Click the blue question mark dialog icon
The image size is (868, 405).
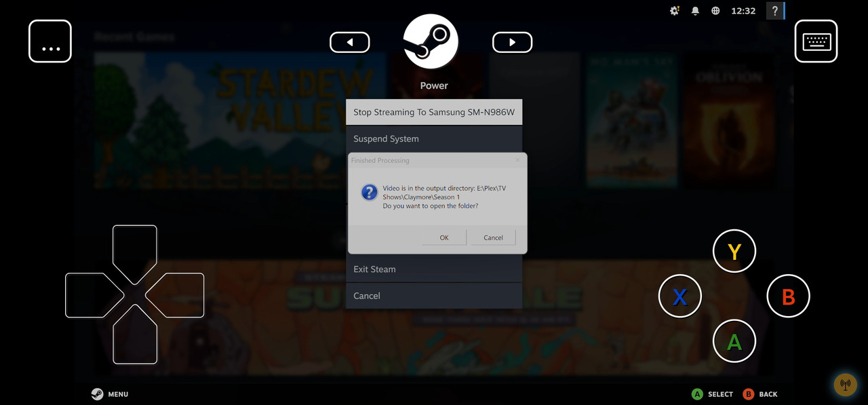click(369, 192)
